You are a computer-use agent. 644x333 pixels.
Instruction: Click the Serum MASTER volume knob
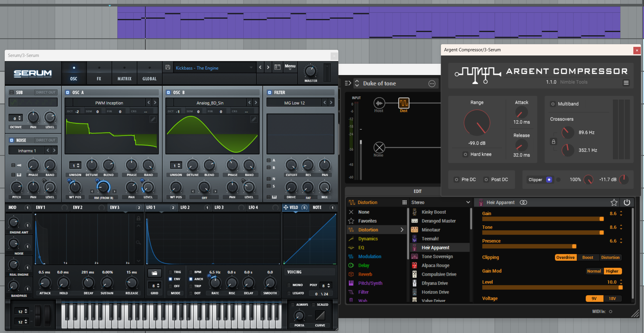point(310,71)
